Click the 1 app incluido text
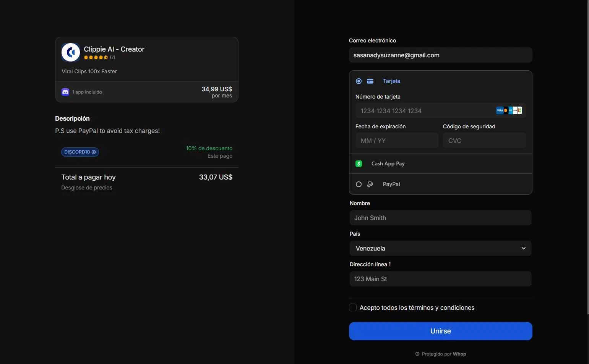This screenshot has width=589, height=364. click(x=87, y=92)
